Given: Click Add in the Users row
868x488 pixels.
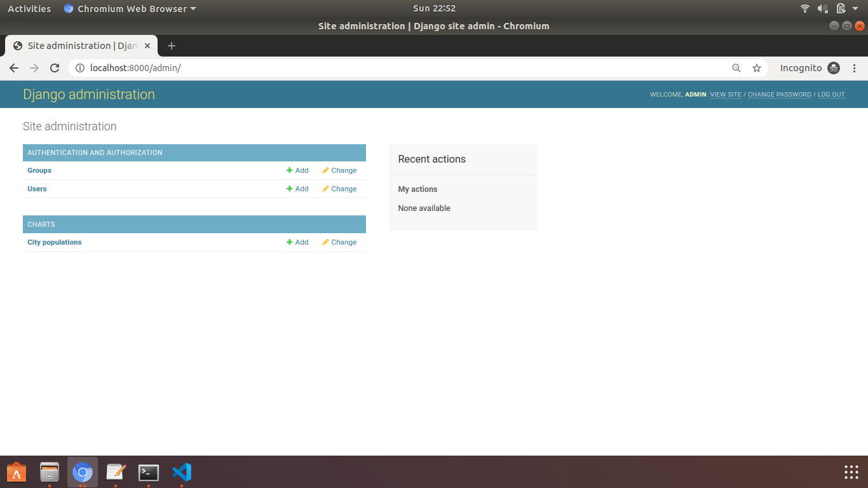Looking at the screenshot, I should (297, 189).
